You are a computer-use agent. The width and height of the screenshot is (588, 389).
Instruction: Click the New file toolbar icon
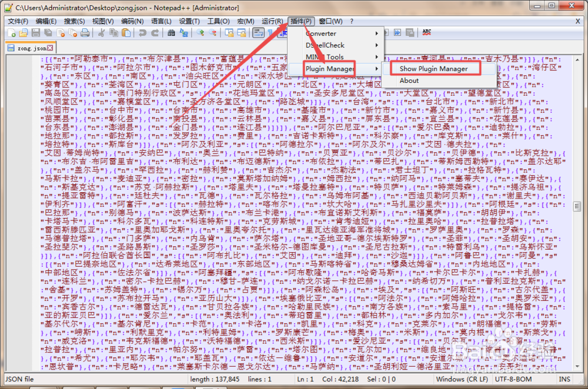pyautogui.click(x=11, y=33)
